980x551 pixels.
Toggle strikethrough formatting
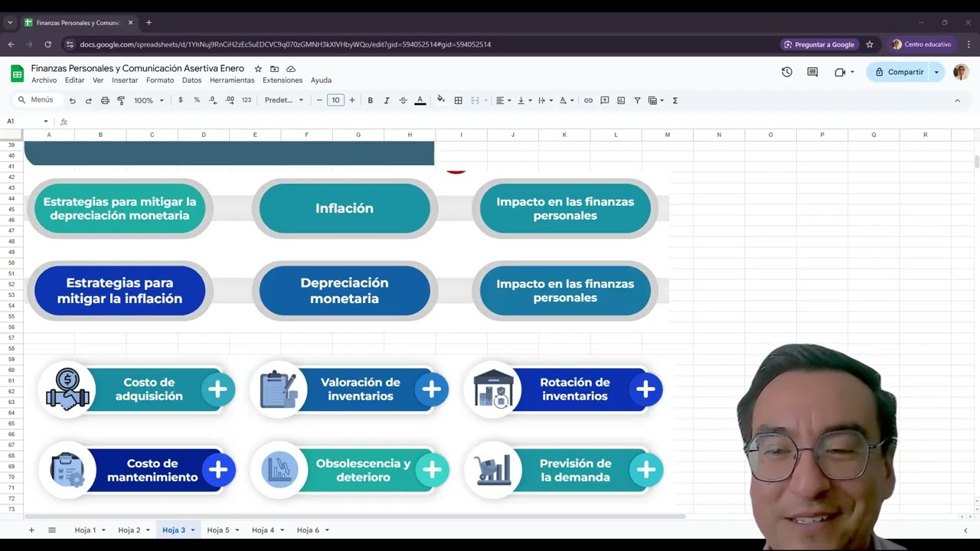[x=403, y=100]
